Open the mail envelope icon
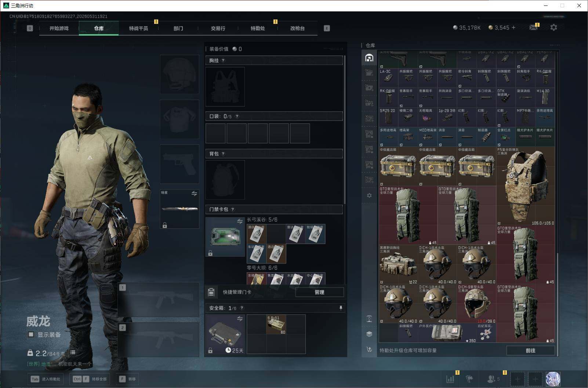Screen dimensions: 588x388 [x=533, y=28]
